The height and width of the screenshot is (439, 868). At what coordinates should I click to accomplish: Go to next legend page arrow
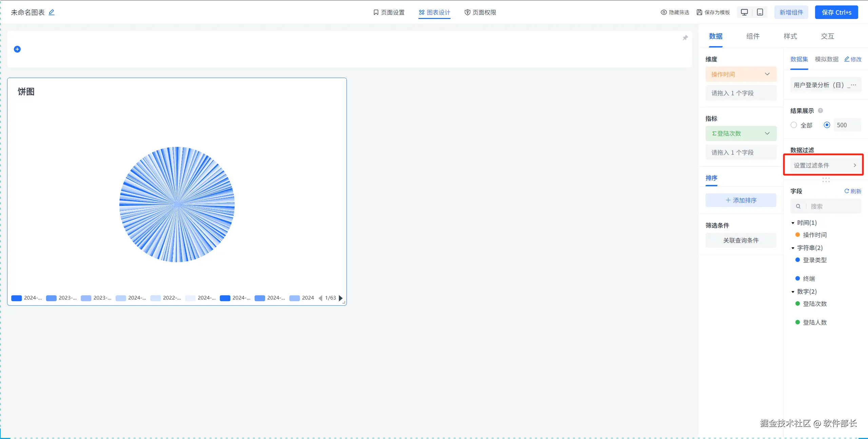[x=340, y=298]
